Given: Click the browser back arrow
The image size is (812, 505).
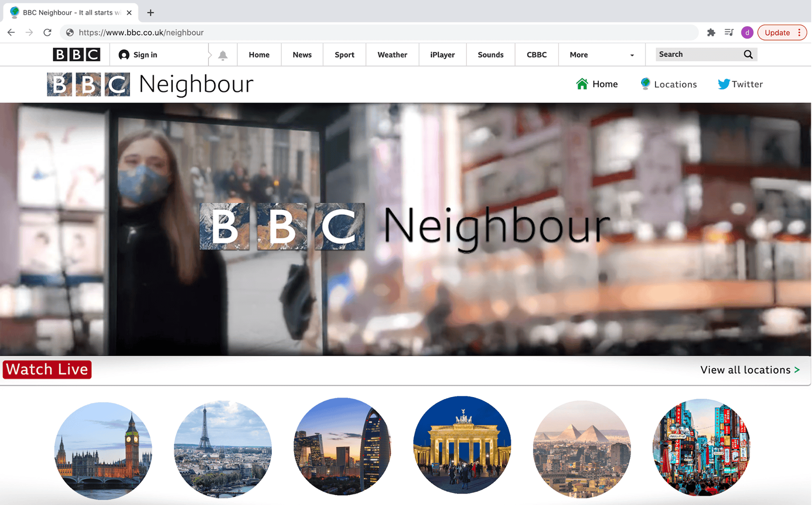Looking at the screenshot, I should tap(11, 33).
